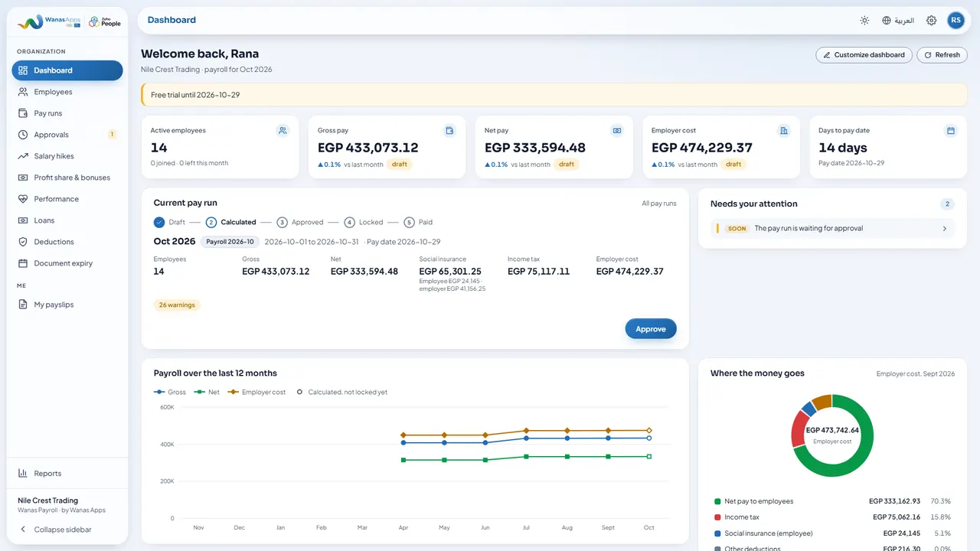980x551 pixels.
Task: Open the RS user avatar menu
Action: [x=956, y=21]
